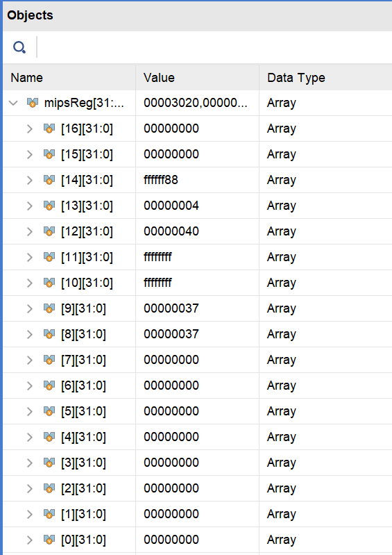Click value ffffffff in row [10][31:0]
Screen dimensions: 392x555
coord(157,283)
